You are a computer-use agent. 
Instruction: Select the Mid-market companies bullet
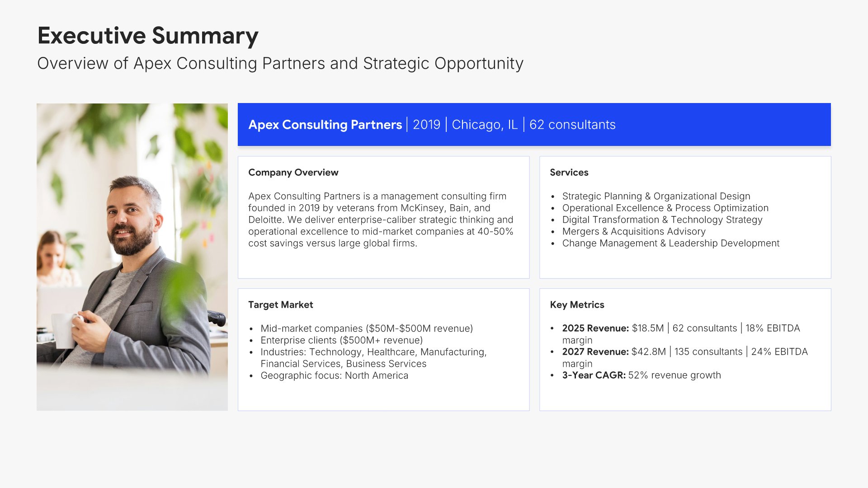coord(366,328)
